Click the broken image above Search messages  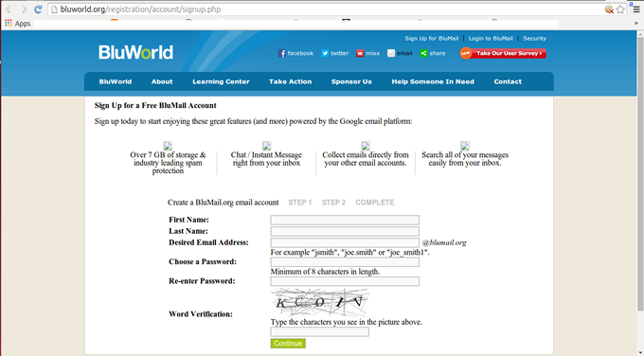(x=465, y=146)
